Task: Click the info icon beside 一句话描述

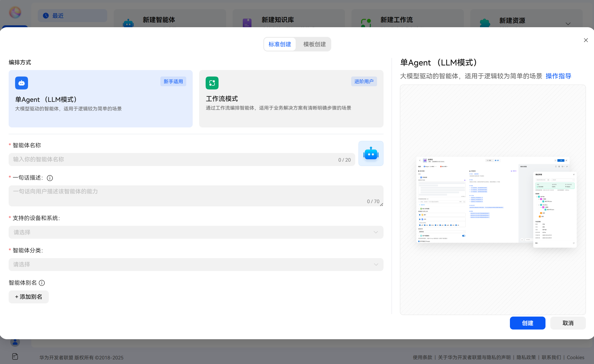Action: point(50,178)
